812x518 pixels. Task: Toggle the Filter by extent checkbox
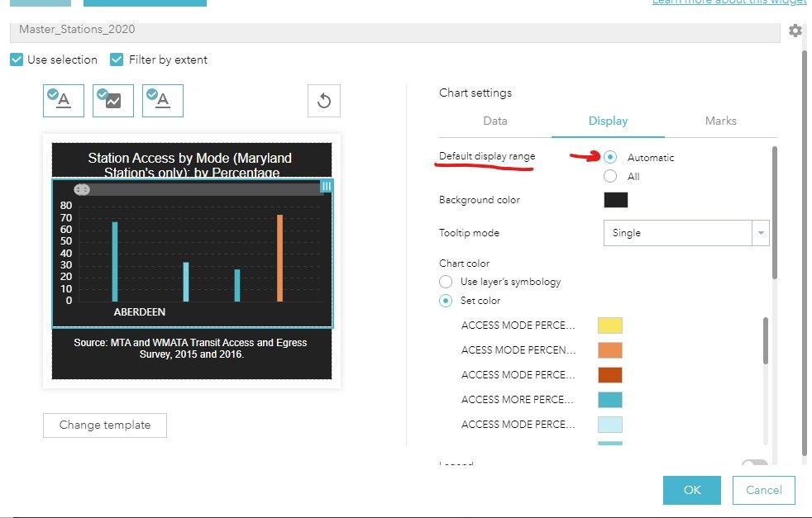pos(117,59)
